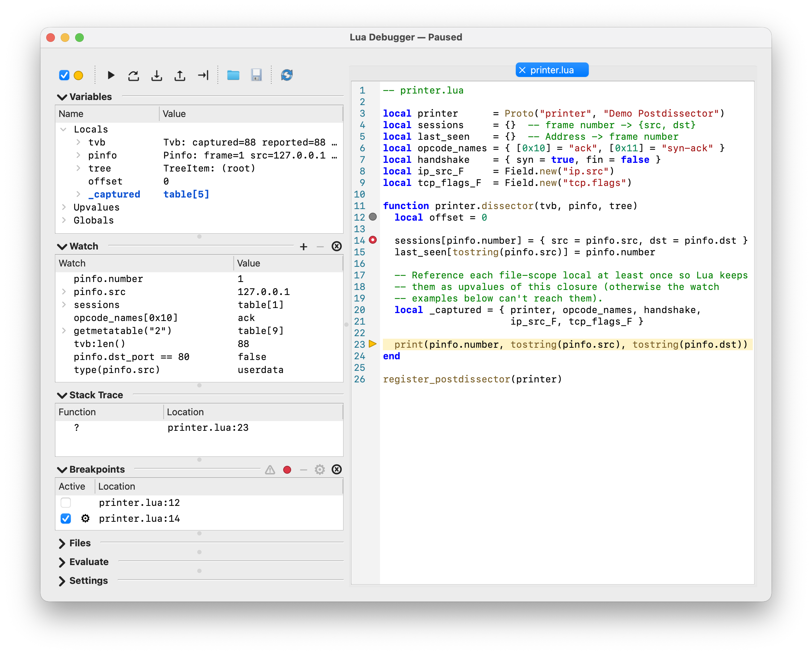Select the type(pinfo.src) watch
Screen dimensions: 812x655
pyautogui.click(x=199, y=370)
